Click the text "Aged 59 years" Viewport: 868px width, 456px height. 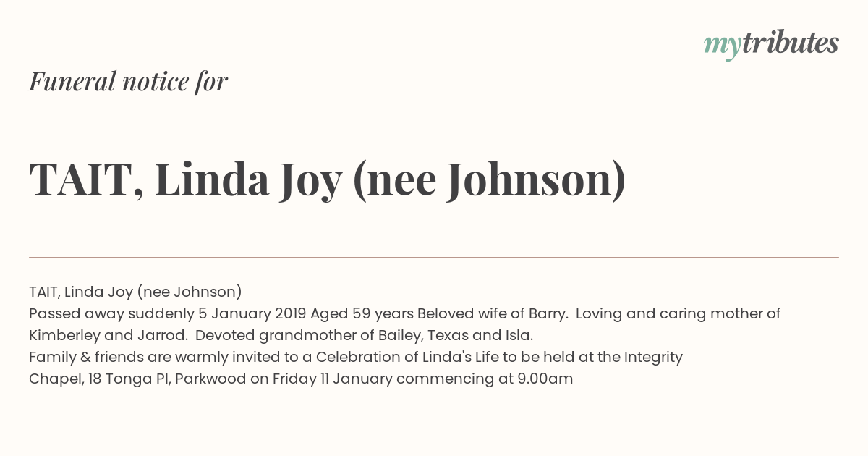coord(362,314)
